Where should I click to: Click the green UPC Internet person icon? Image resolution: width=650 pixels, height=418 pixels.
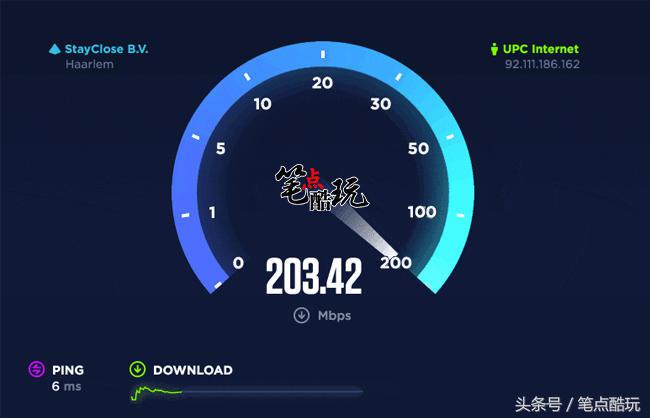(494, 49)
